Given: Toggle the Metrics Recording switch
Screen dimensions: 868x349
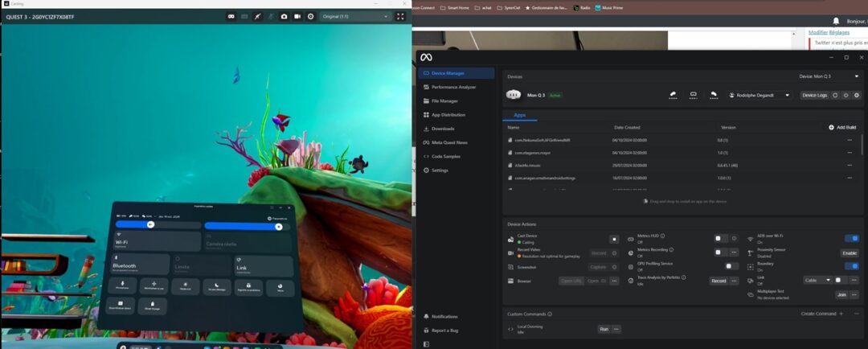Looking at the screenshot, I should (720, 252).
